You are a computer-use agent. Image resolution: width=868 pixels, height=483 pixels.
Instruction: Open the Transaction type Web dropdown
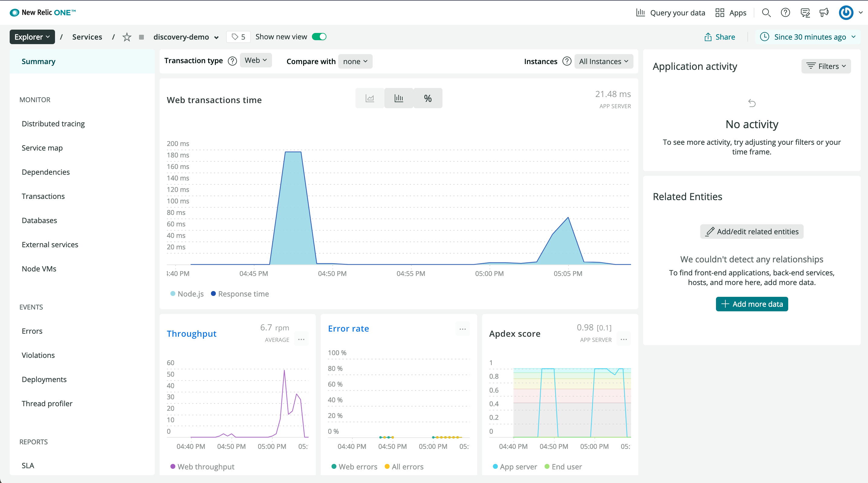point(255,61)
